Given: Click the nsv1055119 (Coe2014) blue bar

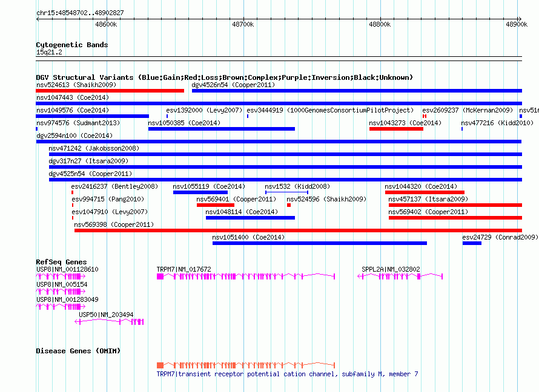Looking at the screenshot, I should point(200,192).
